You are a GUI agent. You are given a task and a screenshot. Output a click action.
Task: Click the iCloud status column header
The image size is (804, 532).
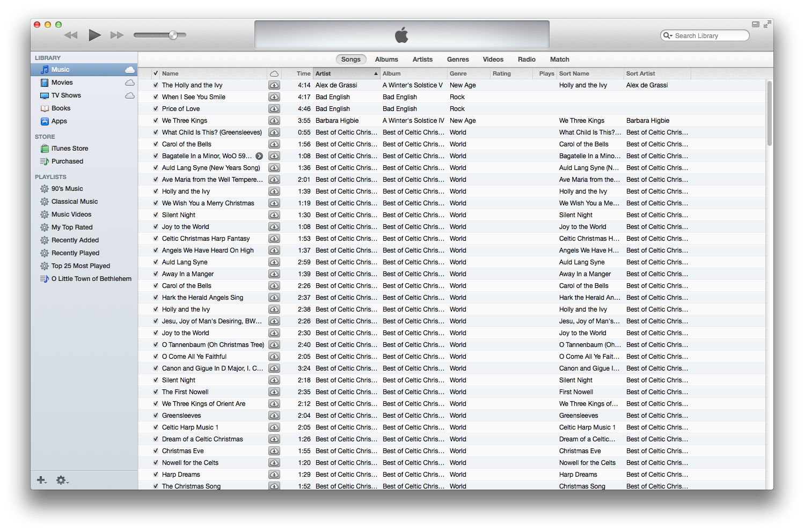click(274, 73)
